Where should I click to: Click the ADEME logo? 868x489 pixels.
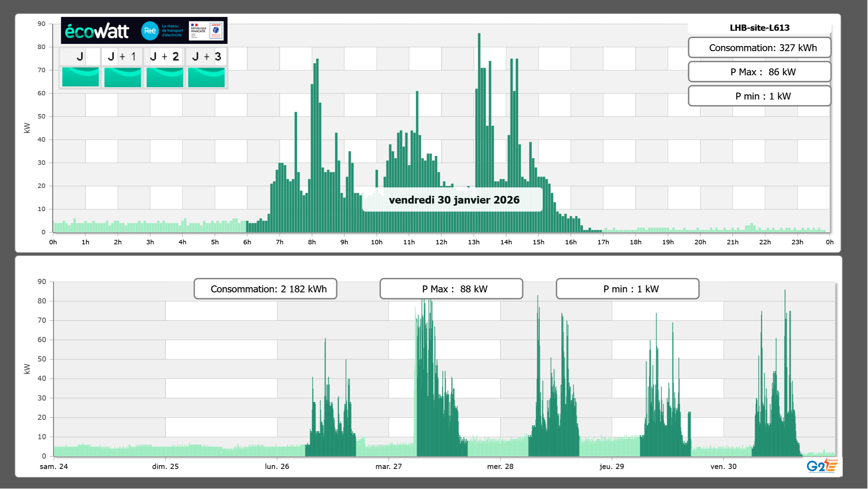point(216,31)
